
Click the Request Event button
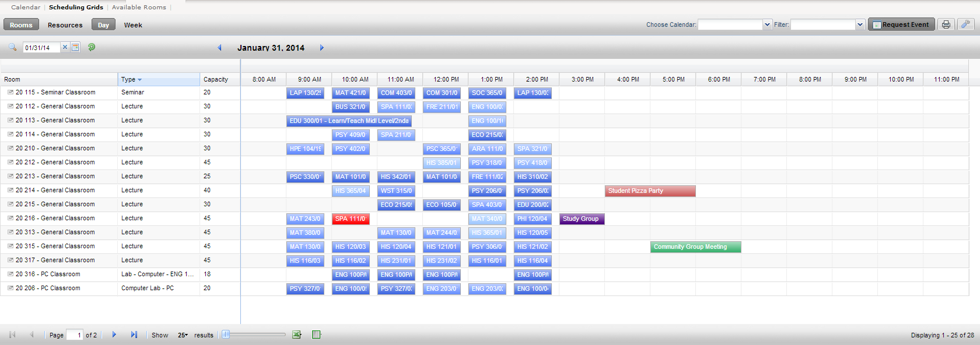click(x=901, y=24)
